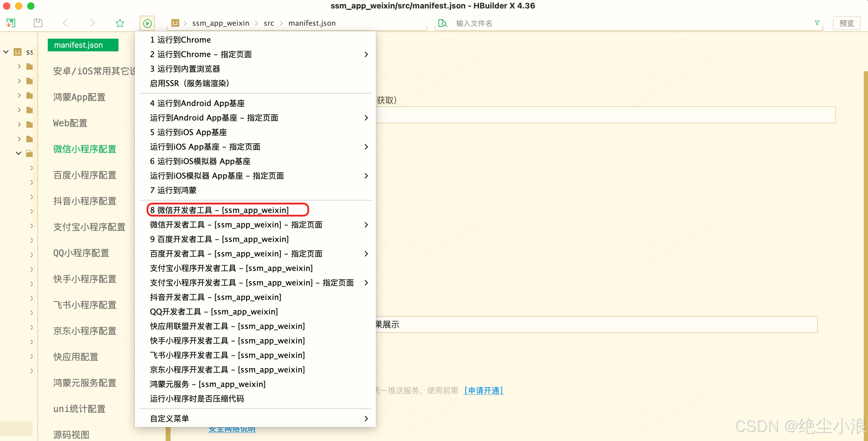The image size is (868, 441).
Task: Collapse the root project tree node
Action: point(6,52)
